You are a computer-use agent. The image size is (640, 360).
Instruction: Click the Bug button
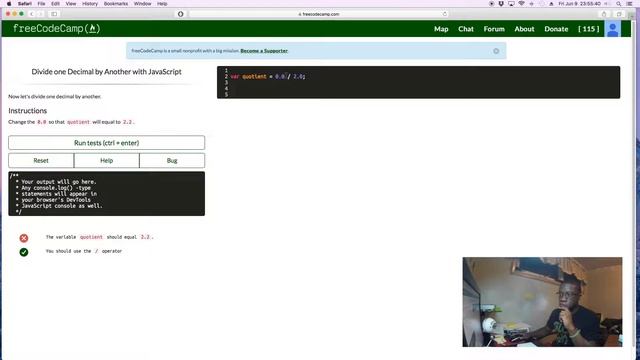pos(172,160)
